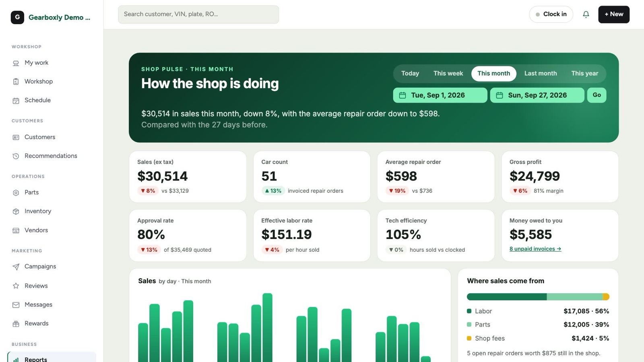Click the light green Parts legend swatch
The height and width of the screenshot is (362, 644).
[x=469, y=325]
